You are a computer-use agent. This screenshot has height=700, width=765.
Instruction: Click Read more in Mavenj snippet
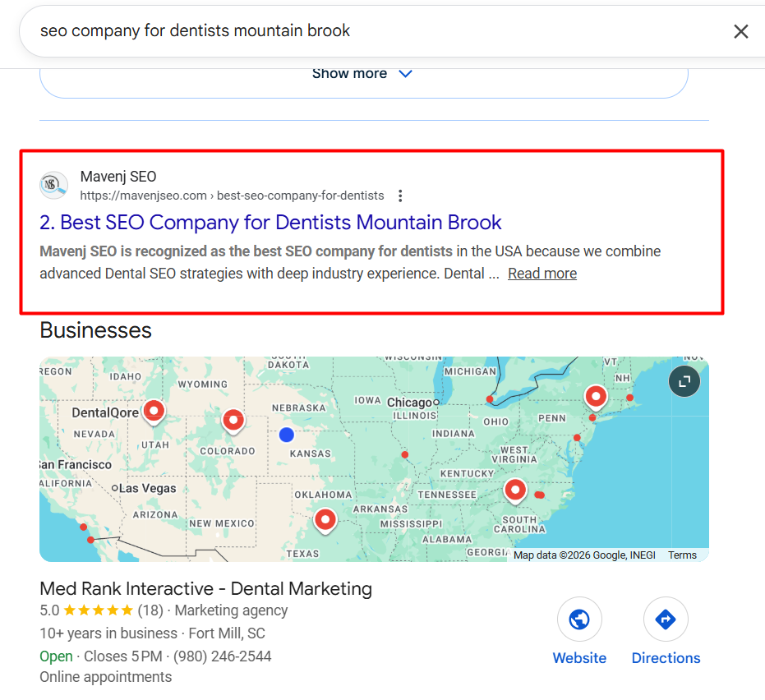click(x=541, y=274)
